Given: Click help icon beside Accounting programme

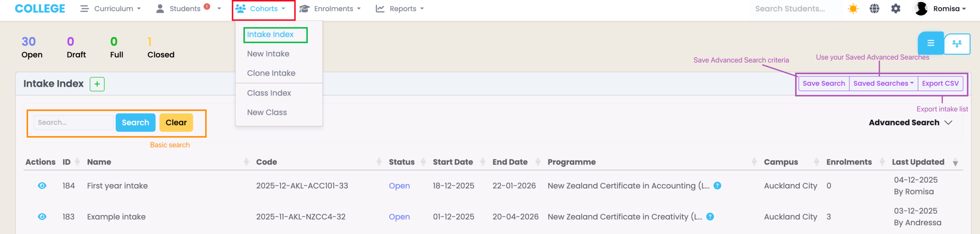Looking at the screenshot, I should click(x=717, y=186).
